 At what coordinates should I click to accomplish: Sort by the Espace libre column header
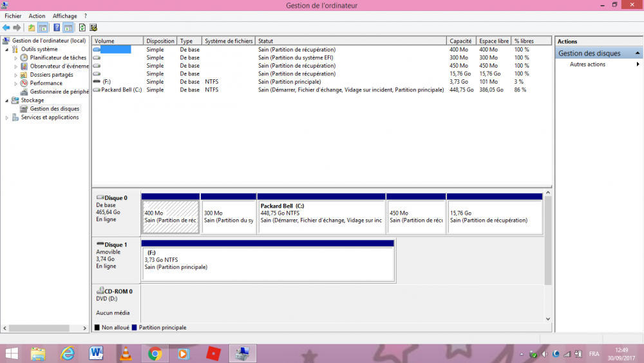pyautogui.click(x=494, y=41)
